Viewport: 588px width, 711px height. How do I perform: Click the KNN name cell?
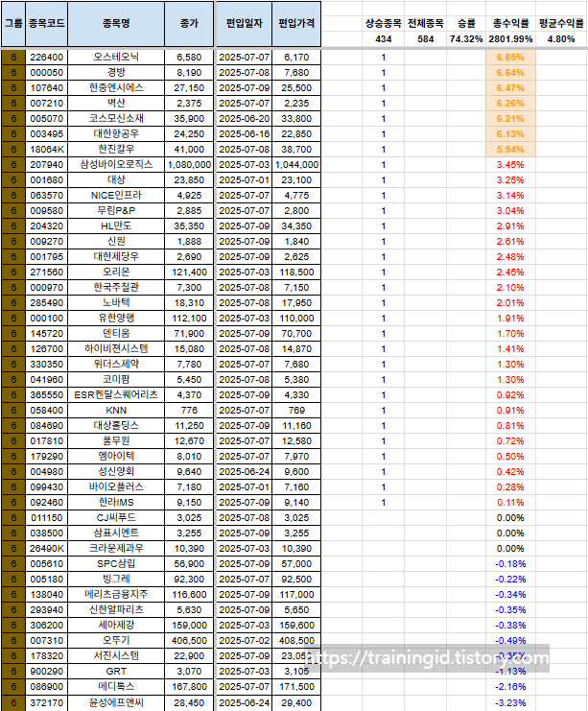point(116,411)
